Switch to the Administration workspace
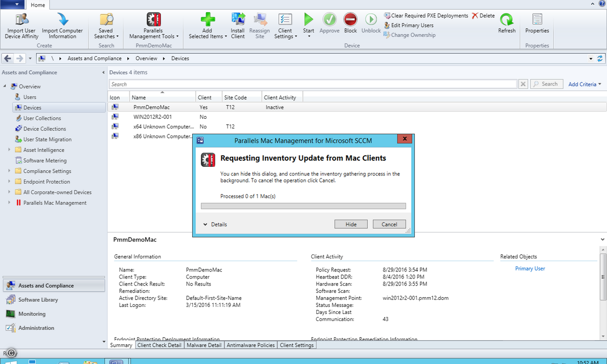The width and height of the screenshot is (607, 364). [53, 328]
